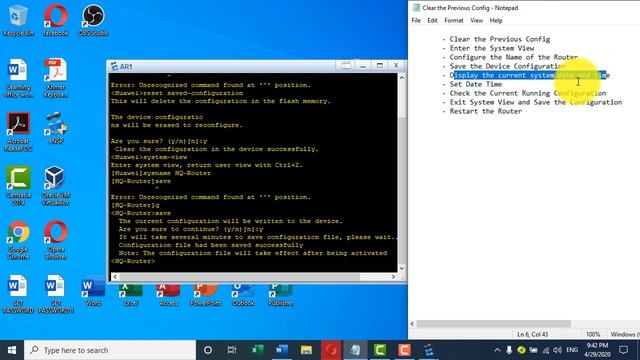640x360 pixels.
Task: Open the clock and date flyout
Action: pyautogui.click(x=597, y=350)
